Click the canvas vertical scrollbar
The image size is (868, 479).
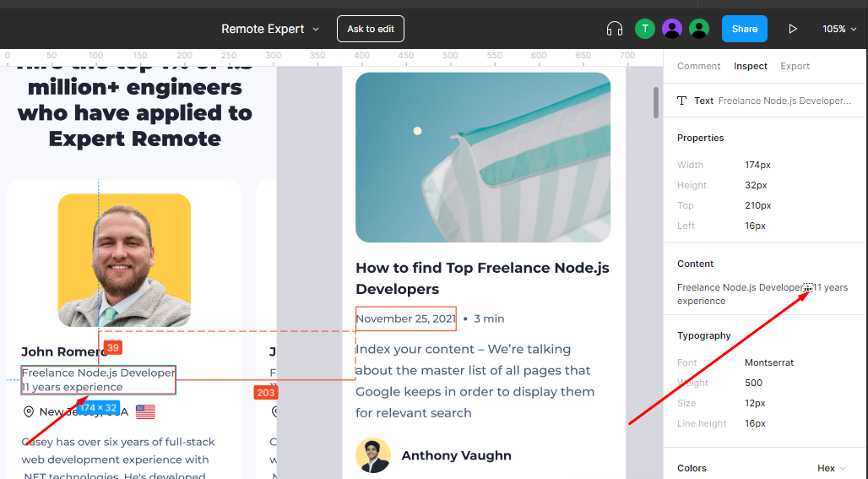tap(656, 102)
